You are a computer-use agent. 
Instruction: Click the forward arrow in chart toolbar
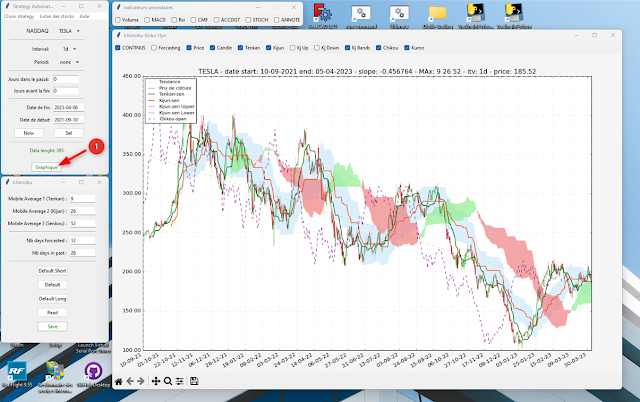(x=141, y=381)
